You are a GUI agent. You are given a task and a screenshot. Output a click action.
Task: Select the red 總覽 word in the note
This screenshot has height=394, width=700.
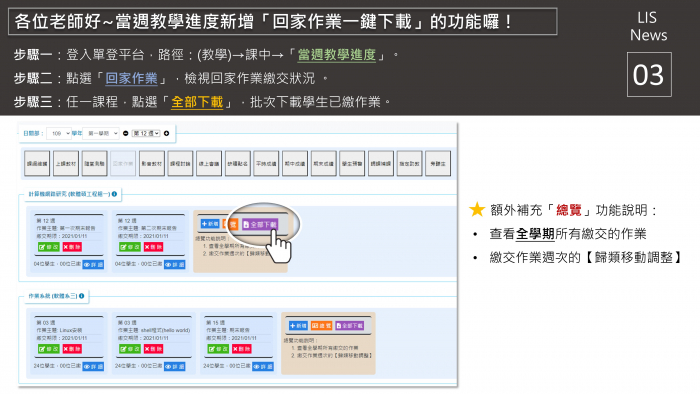(x=569, y=210)
